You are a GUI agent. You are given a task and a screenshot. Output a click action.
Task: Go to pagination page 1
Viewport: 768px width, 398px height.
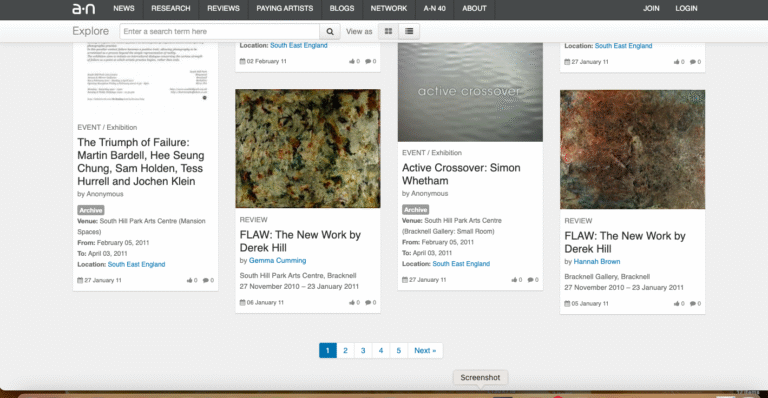coord(328,351)
